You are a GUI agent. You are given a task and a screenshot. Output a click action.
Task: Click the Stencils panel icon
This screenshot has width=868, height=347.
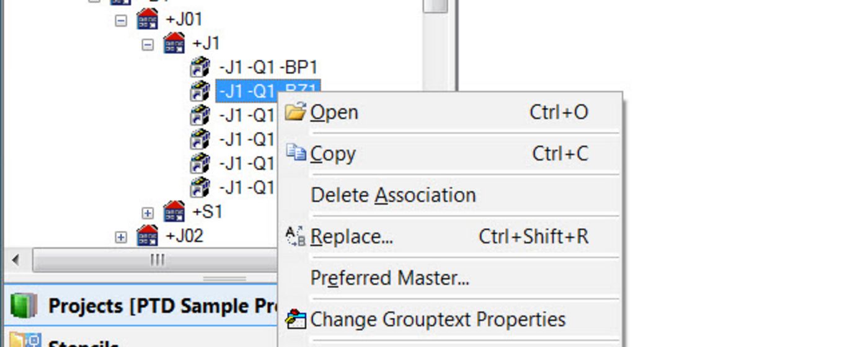pyautogui.click(x=25, y=341)
